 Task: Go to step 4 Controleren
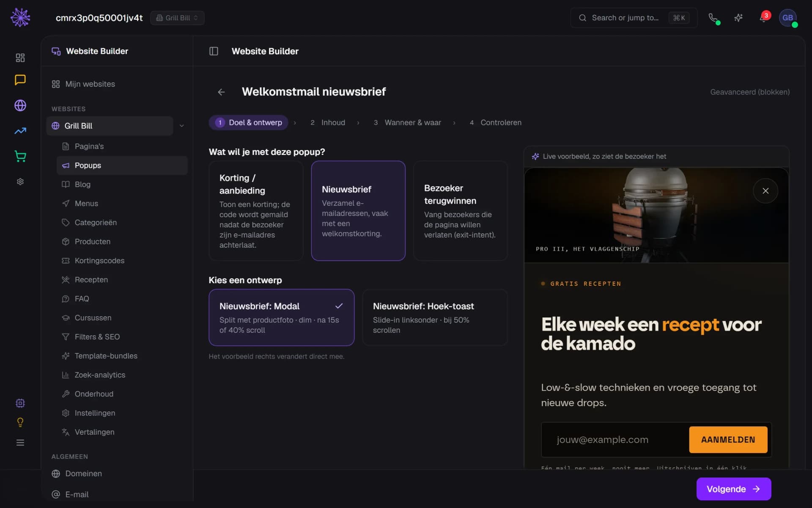click(495, 122)
